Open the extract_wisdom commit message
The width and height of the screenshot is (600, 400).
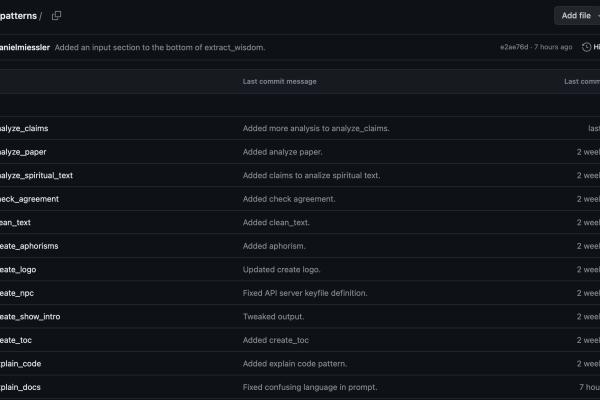pos(160,47)
